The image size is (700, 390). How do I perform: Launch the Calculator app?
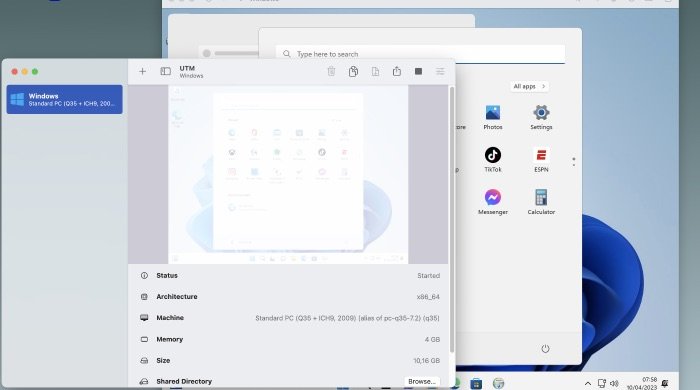coord(541,202)
